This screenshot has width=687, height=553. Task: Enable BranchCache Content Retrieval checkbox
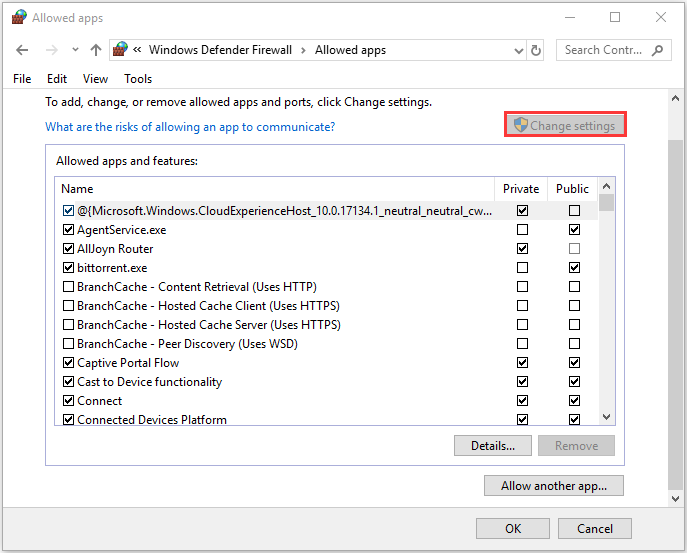tap(68, 287)
